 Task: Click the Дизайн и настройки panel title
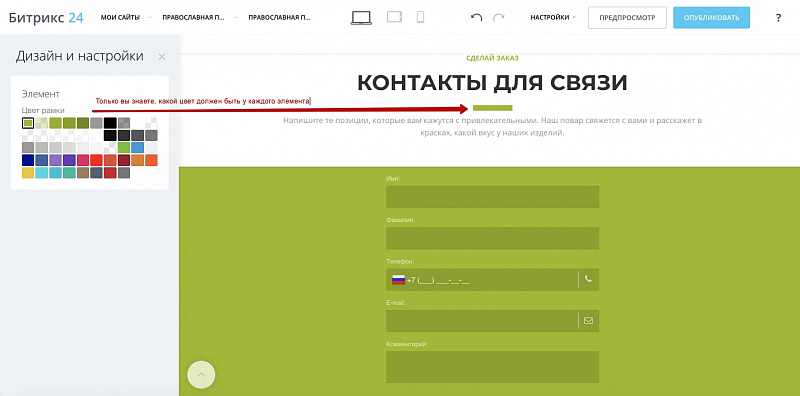click(x=80, y=56)
